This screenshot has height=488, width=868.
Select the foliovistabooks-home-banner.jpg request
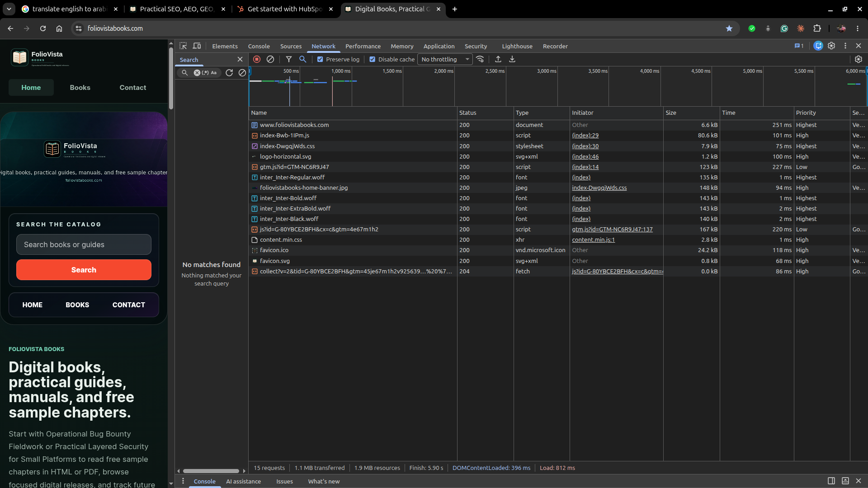[x=558, y=188]
